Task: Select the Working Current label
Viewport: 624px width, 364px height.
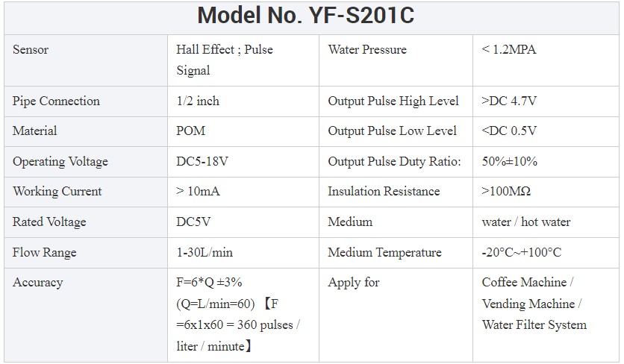Action: point(57,192)
